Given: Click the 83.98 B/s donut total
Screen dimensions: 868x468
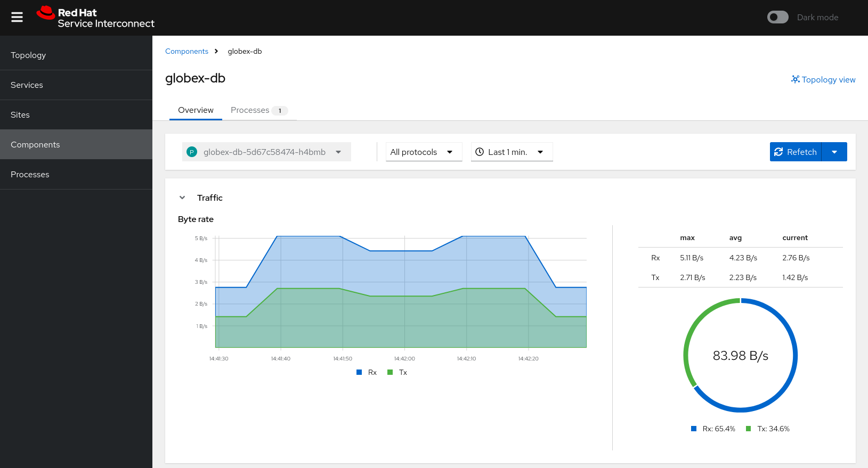Looking at the screenshot, I should [741, 356].
